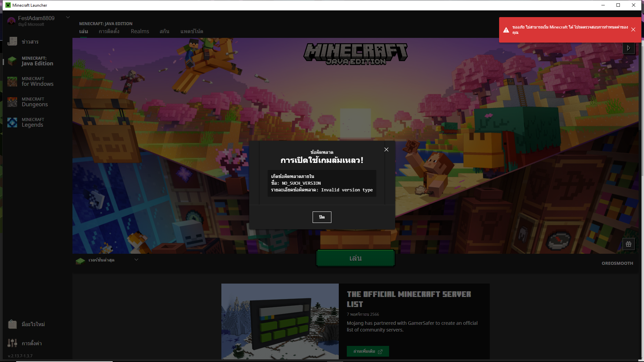Click the play arrow icon at banner top right
Image resolution: width=644 pixels, height=362 pixels.
pos(629,48)
